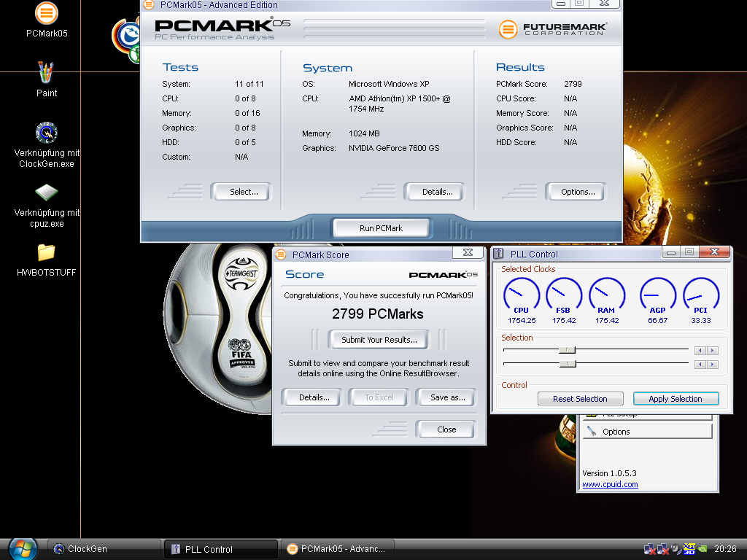Click Reset Selection in PLL Control
The image size is (747, 560).
pyautogui.click(x=580, y=399)
